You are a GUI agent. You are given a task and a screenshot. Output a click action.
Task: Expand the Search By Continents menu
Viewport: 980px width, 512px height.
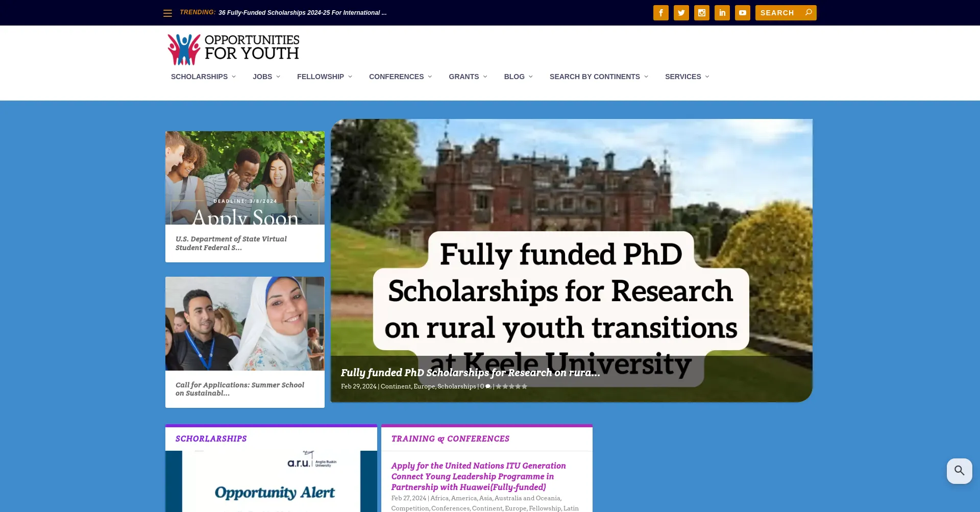pos(598,77)
